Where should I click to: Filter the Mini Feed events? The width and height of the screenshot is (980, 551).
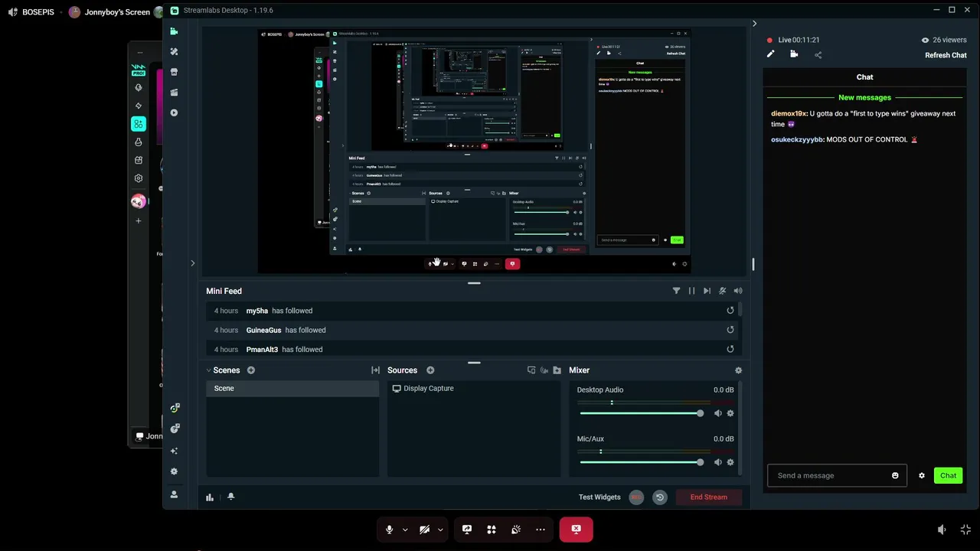tap(676, 291)
